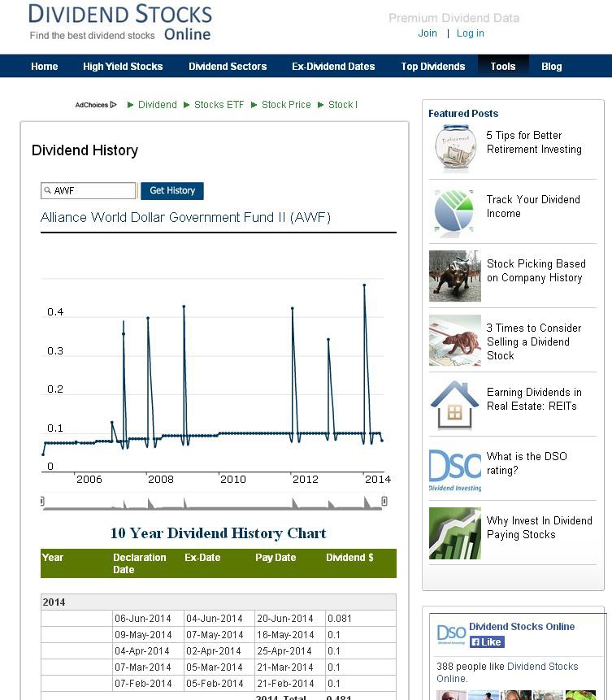Open Ex-Dividend Dates menu

tap(333, 66)
